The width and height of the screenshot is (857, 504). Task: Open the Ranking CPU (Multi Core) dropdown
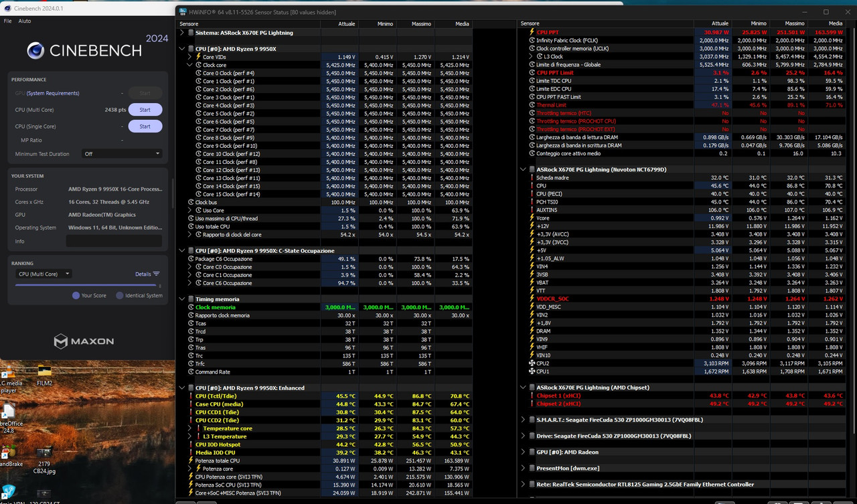[44, 274]
